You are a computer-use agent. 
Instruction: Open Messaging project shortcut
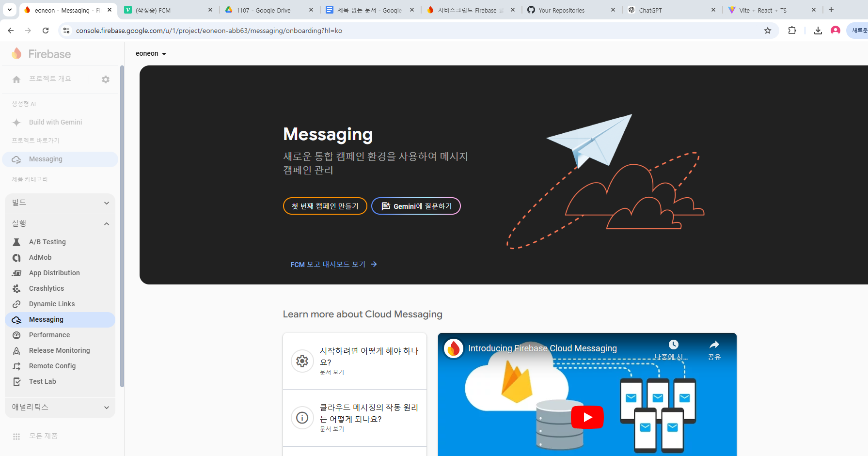point(60,159)
